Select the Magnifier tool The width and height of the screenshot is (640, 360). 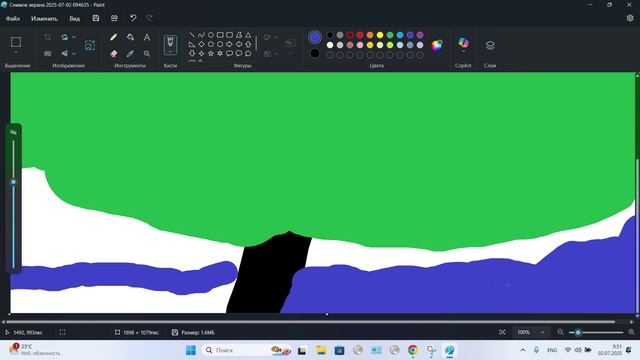tap(147, 53)
